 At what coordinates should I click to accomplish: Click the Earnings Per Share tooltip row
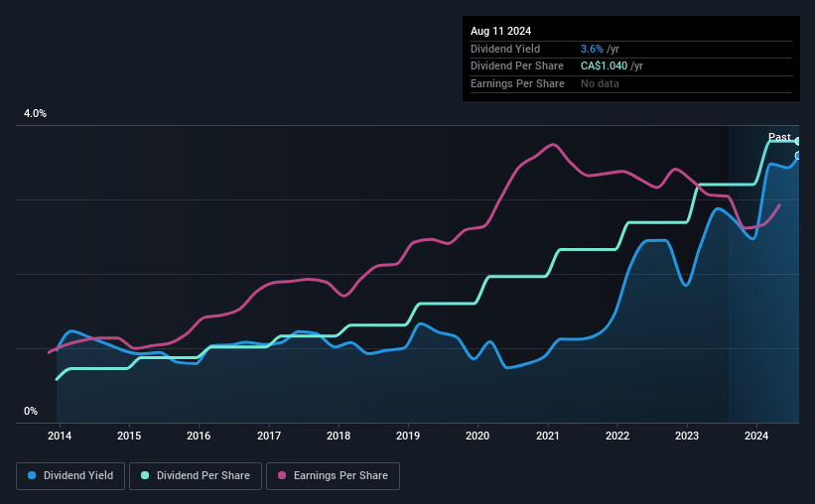631,83
